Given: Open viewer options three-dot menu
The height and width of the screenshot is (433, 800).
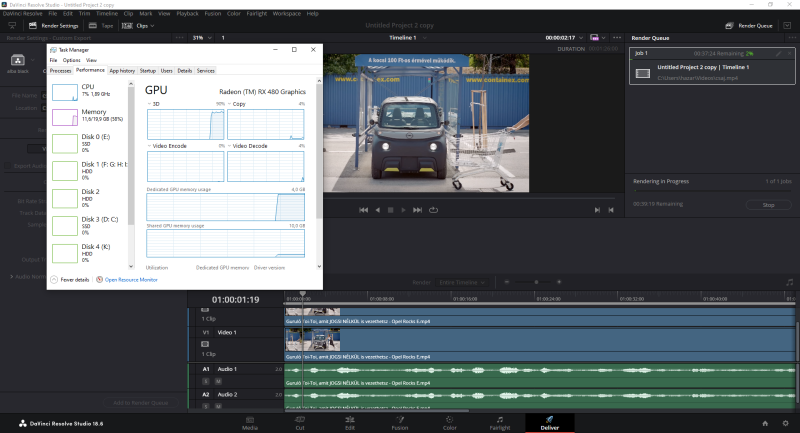Looking at the screenshot, I should pos(617,38).
